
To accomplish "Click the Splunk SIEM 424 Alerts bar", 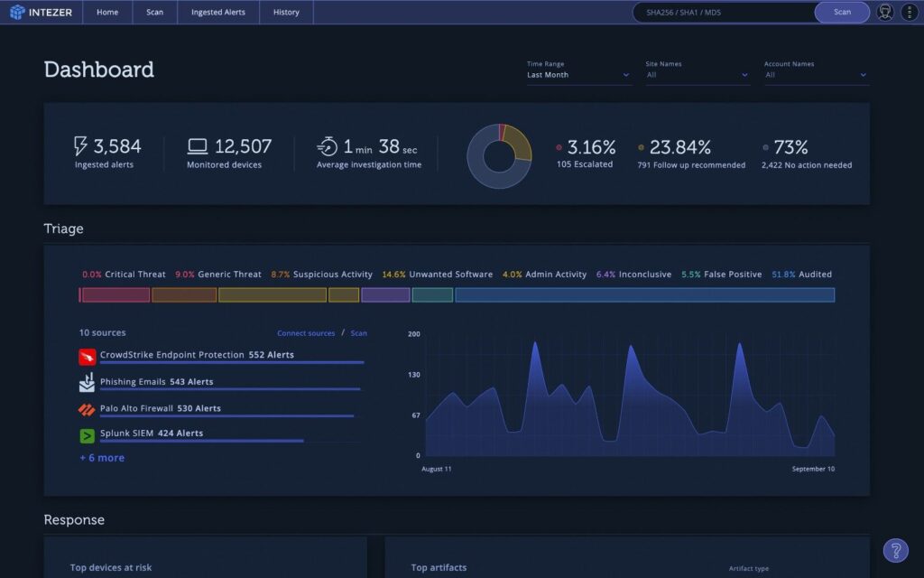I will tap(201, 441).
